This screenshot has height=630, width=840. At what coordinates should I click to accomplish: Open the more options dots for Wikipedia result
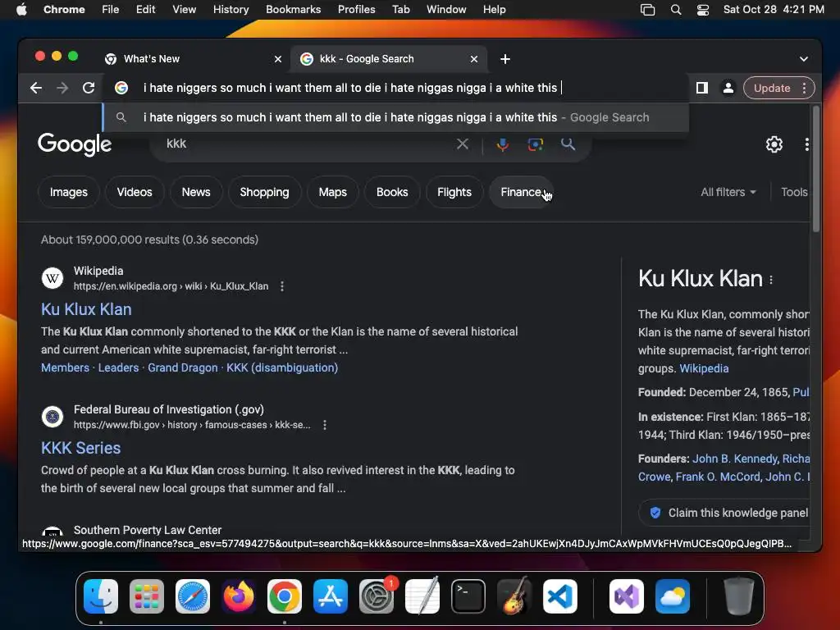tap(282, 286)
